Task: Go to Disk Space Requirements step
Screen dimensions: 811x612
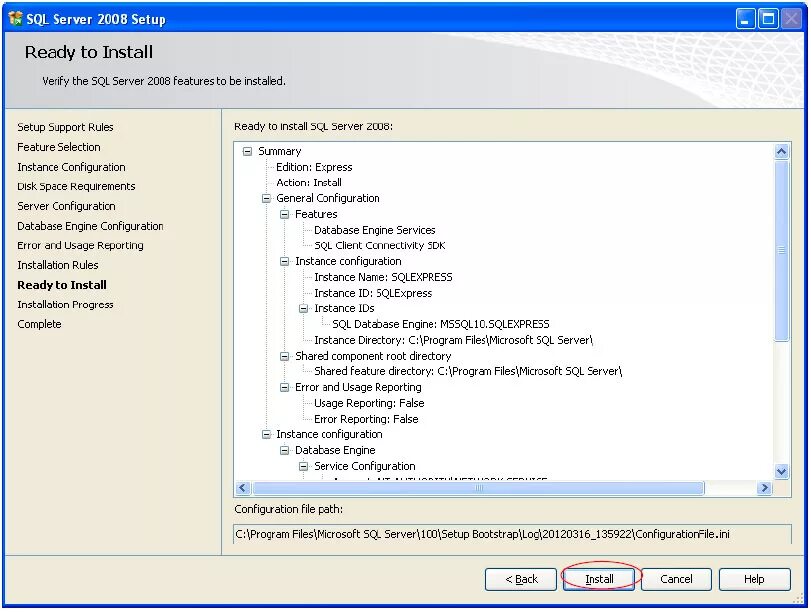Action: 76,186
